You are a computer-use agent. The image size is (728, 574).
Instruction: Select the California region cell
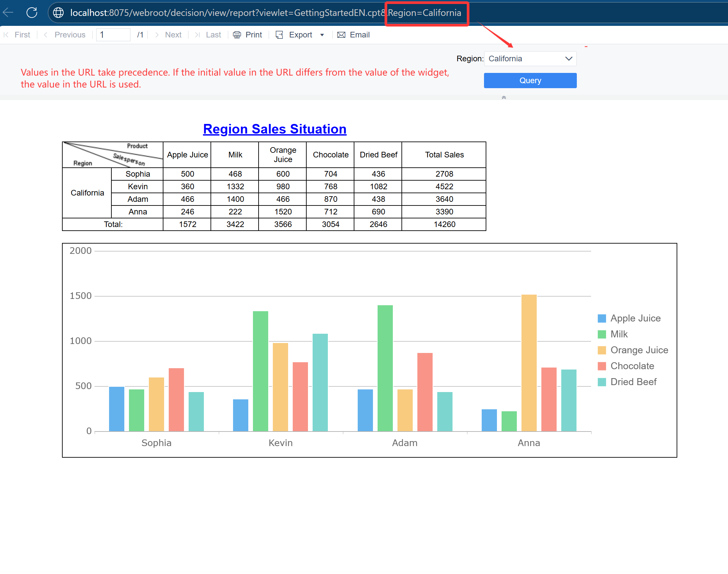pos(87,193)
